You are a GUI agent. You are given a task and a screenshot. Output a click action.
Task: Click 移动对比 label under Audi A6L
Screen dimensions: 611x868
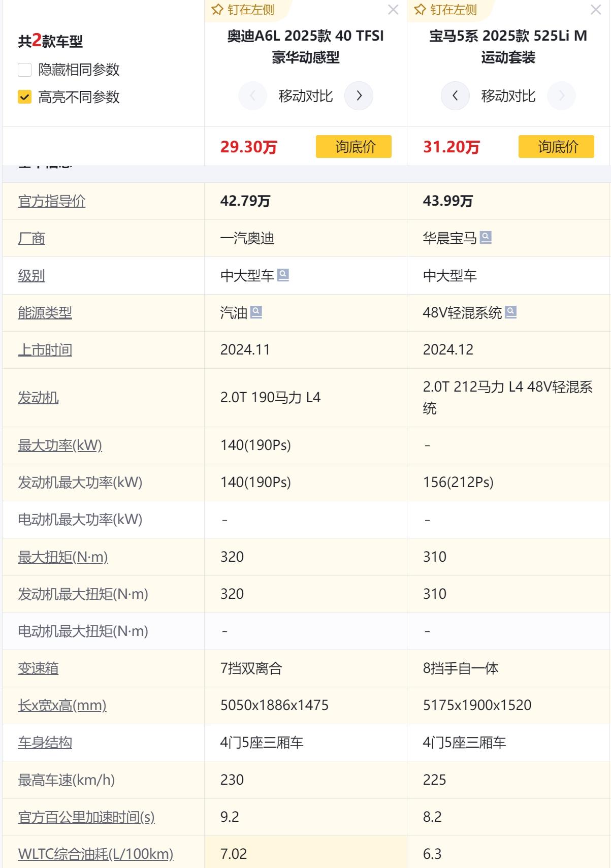tap(305, 96)
